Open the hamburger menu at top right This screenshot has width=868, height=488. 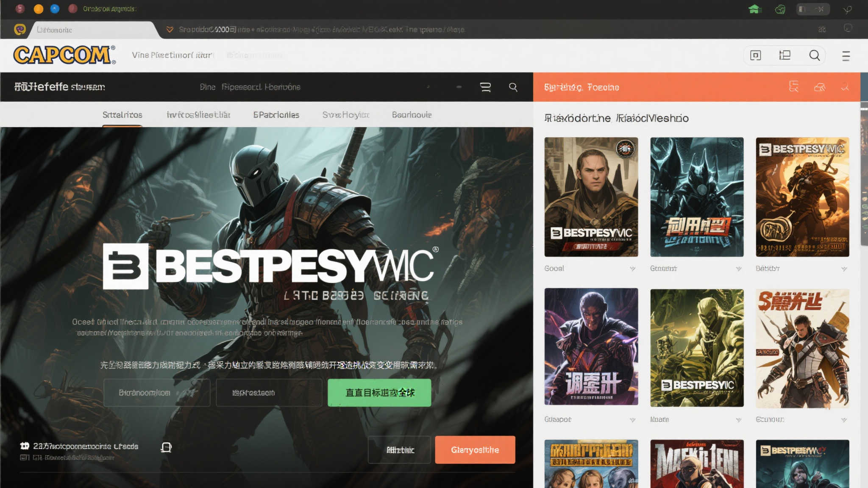point(846,55)
